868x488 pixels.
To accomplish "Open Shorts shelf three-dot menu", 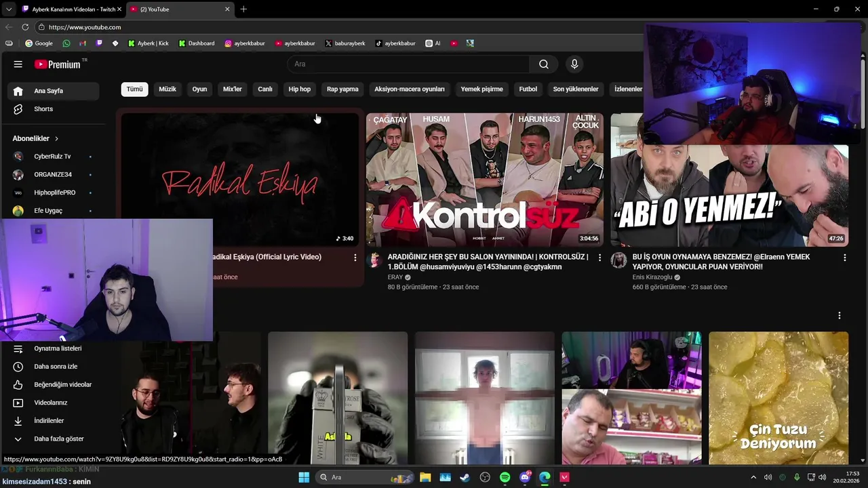I will [840, 316].
